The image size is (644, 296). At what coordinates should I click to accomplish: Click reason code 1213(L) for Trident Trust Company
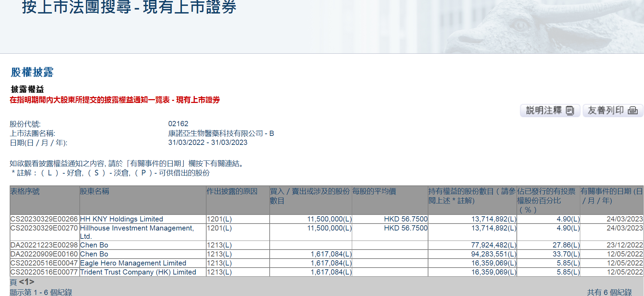[219, 272]
